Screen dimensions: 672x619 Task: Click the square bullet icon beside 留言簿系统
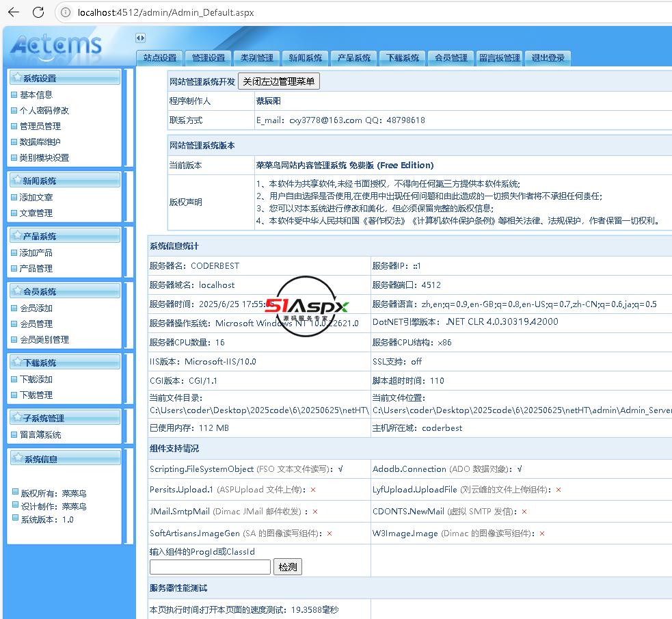(14, 435)
